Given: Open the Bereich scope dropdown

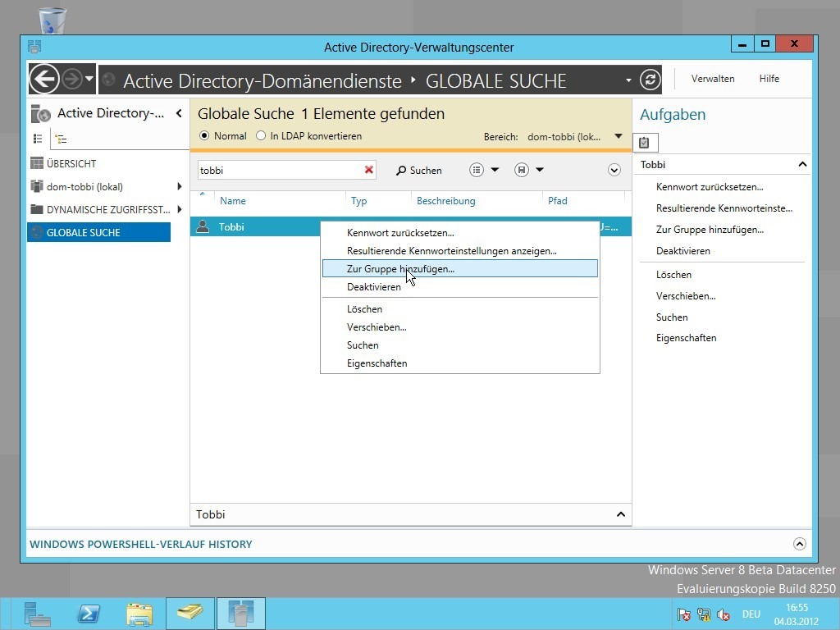Looking at the screenshot, I should pyautogui.click(x=619, y=137).
